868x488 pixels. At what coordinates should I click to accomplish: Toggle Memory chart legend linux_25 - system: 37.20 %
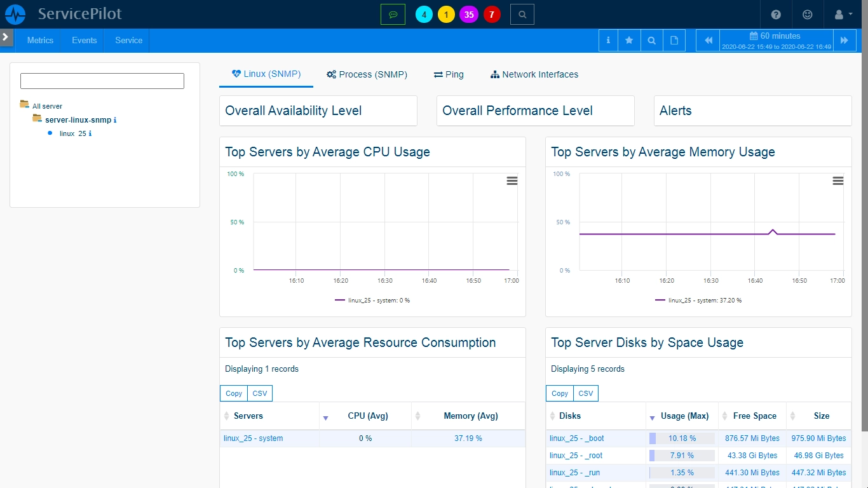pyautogui.click(x=699, y=300)
